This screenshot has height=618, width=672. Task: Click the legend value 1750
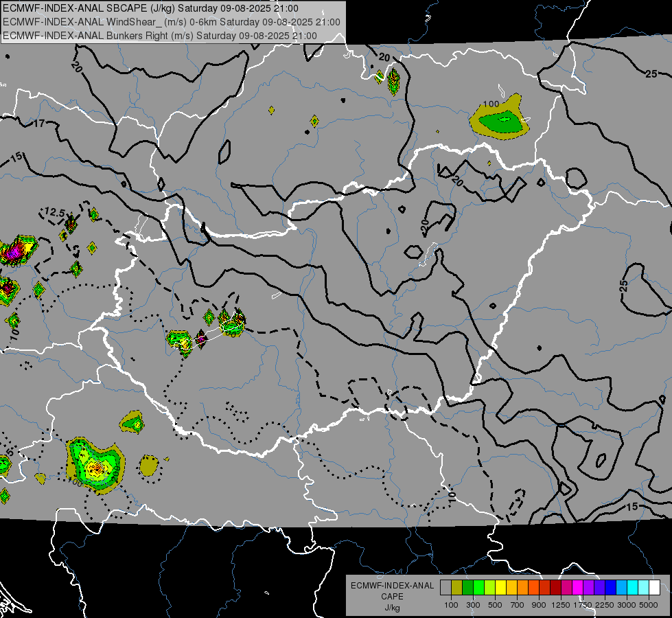pyautogui.click(x=583, y=605)
